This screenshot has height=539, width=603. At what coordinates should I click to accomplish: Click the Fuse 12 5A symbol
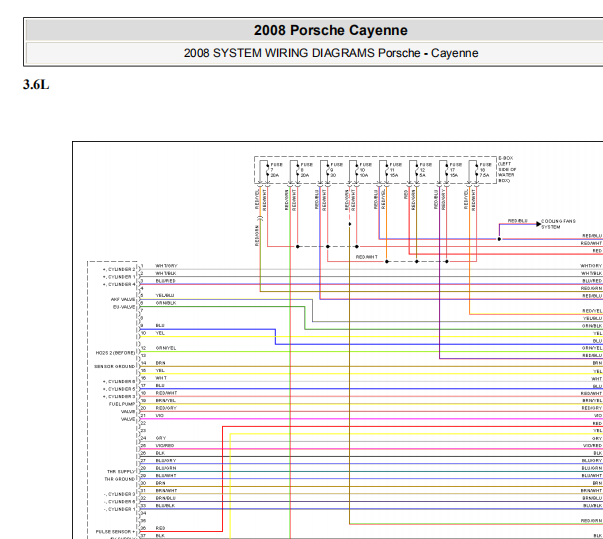pyautogui.click(x=417, y=170)
